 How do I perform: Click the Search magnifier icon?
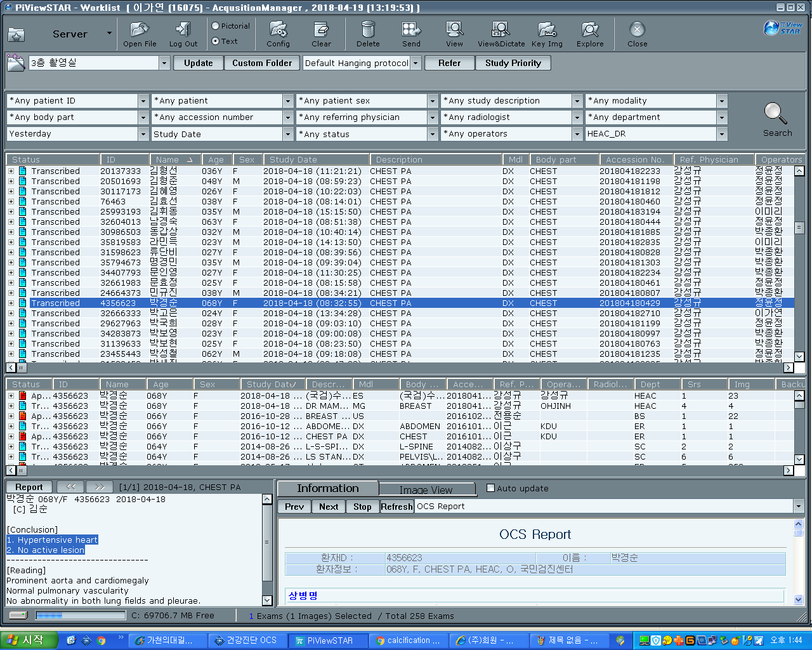point(775,114)
